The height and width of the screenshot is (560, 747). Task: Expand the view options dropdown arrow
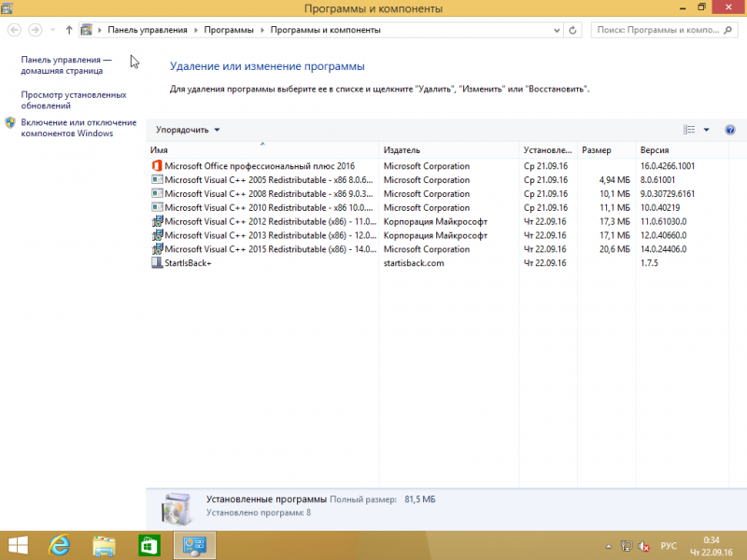click(707, 130)
